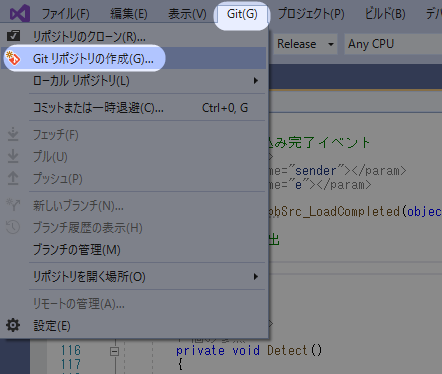Expand ローカル リポジトリ(L) submenu
Image resolution: width=442 pixels, height=374 pixels.
(133, 80)
